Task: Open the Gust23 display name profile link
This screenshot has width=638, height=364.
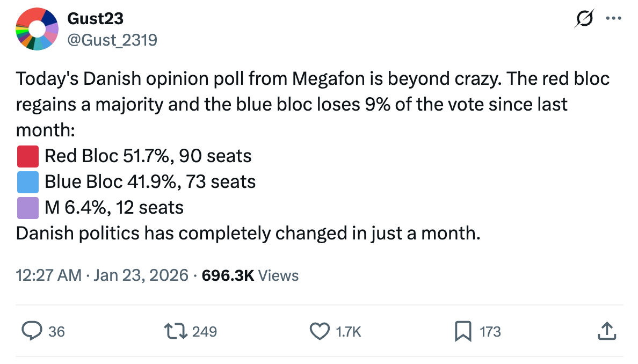Action: [x=95, y=19]
